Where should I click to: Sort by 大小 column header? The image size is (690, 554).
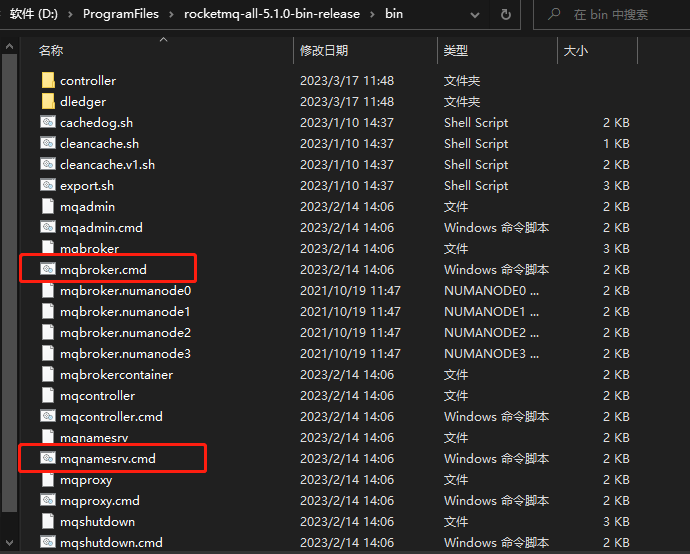(x=576, y=51)
